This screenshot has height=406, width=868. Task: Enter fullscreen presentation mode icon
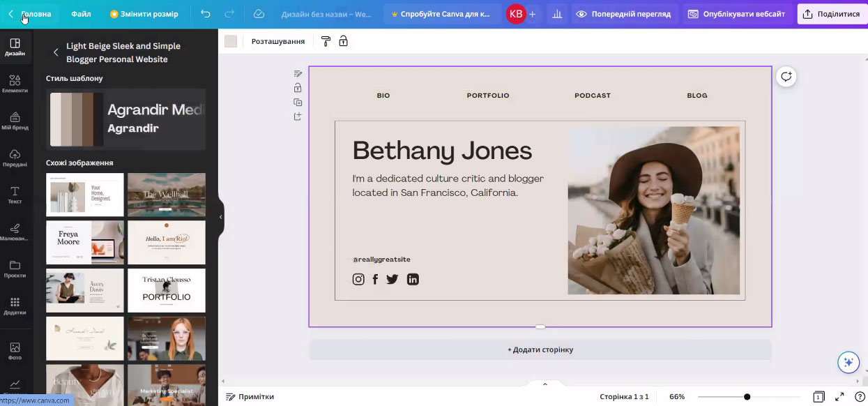(839, 396)
